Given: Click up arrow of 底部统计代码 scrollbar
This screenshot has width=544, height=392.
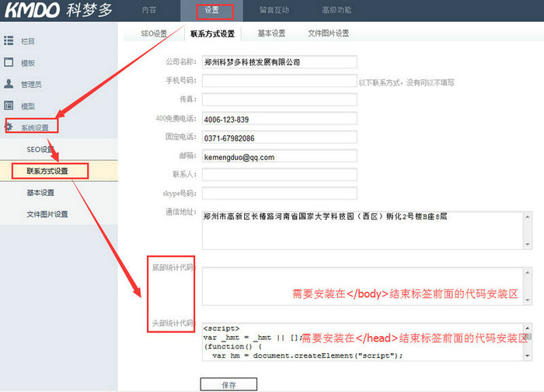Looking at the screenshot, I should click(528, 272).
